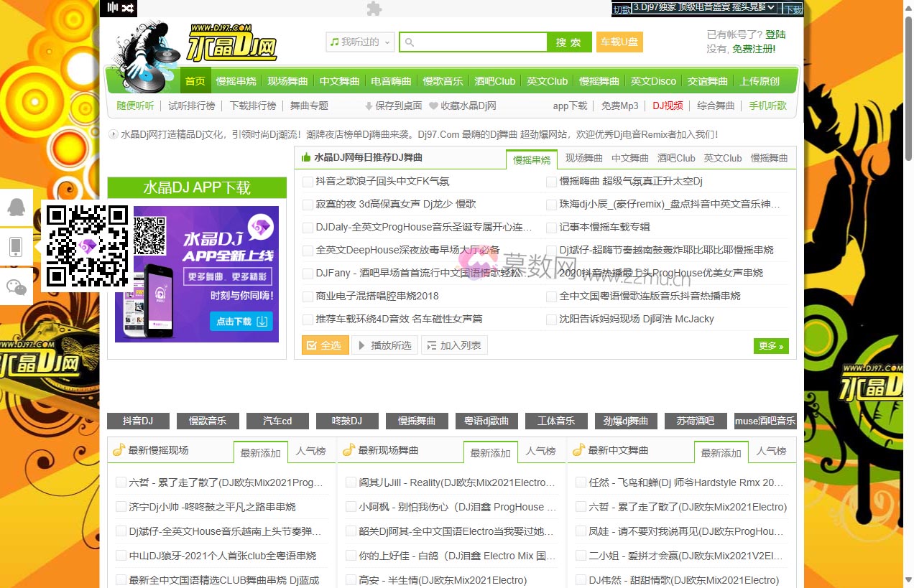Select 中文舞曲 in the navigation menu
The height and width of the screenshot is (588, 914).
[x=339, y=81]
